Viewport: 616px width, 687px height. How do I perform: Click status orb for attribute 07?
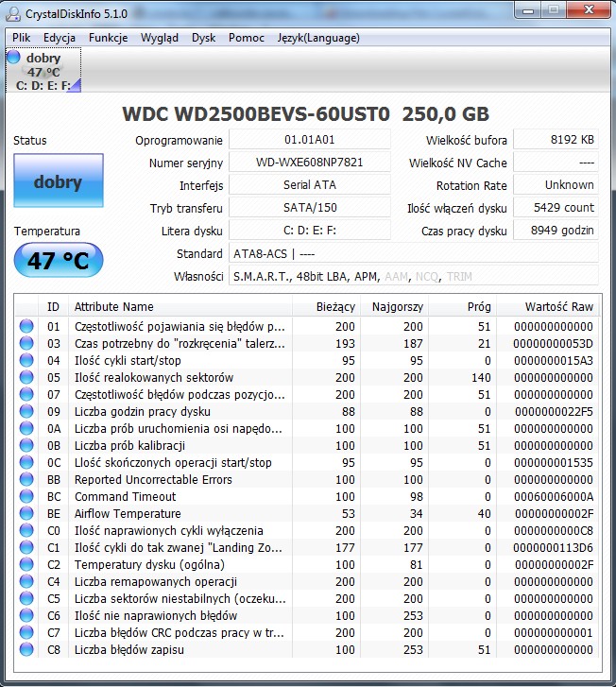pos(26,394)
